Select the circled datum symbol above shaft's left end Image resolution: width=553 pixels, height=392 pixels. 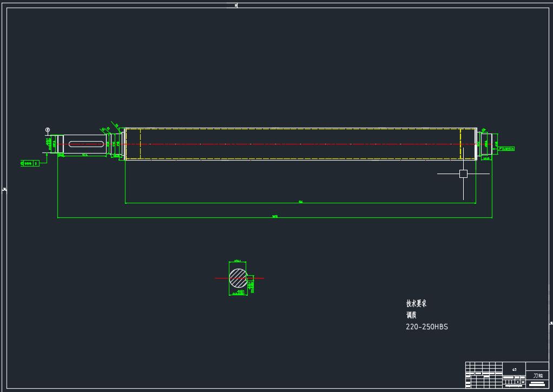[x=48, y=130]
